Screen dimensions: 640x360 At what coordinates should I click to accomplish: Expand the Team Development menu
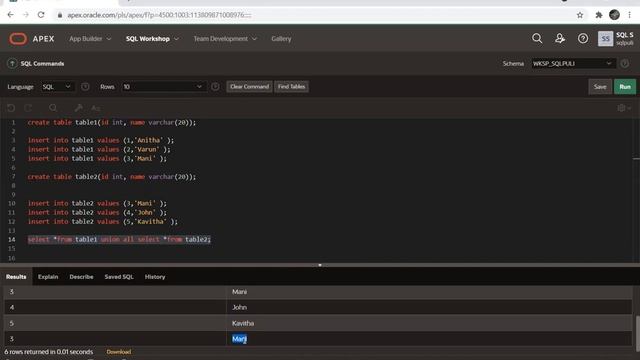(225, 39)
